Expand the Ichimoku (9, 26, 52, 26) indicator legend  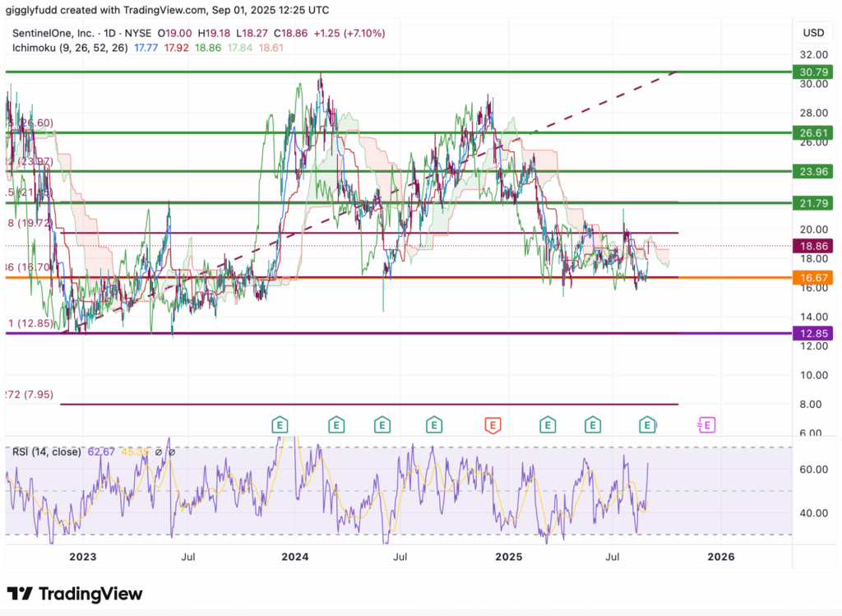(69, 49)
